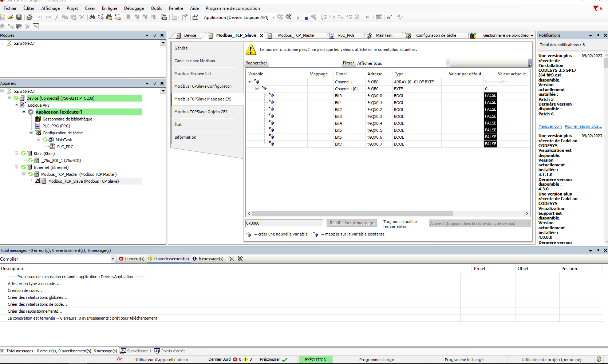This screenshot has width=608, height=364.
Task: Click the 'Pour en savoir plus...' link
Action: (x=583, y=126)
